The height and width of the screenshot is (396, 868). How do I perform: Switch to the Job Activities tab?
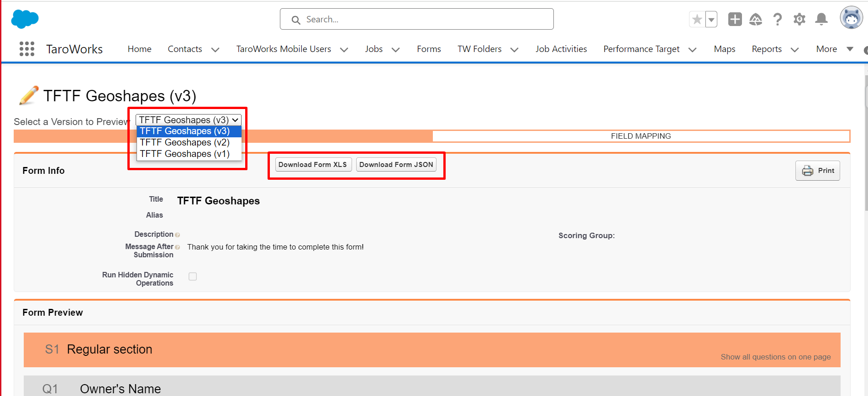click(561, 49)
